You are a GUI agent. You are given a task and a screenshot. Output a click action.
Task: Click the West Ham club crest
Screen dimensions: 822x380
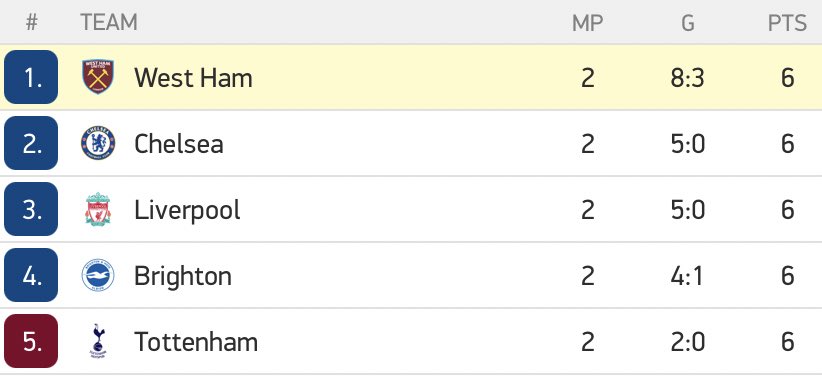(x=98, y=77)
